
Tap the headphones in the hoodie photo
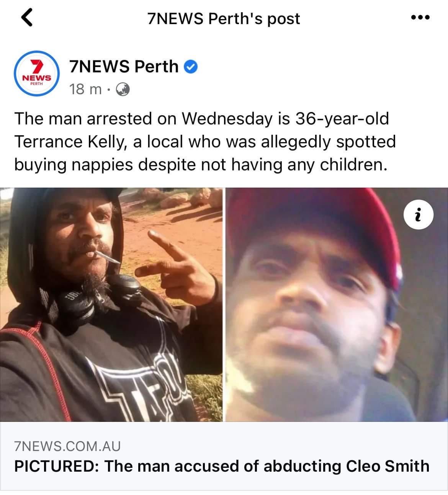103,295
